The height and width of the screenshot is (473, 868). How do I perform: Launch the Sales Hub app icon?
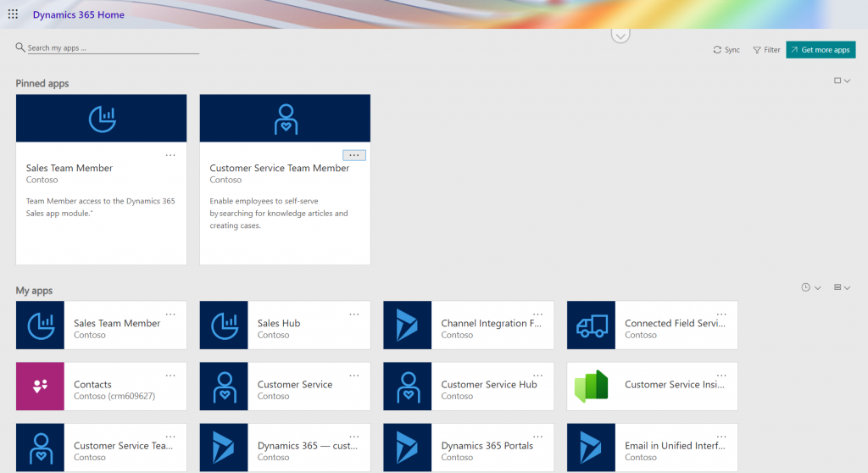(224, 326)
